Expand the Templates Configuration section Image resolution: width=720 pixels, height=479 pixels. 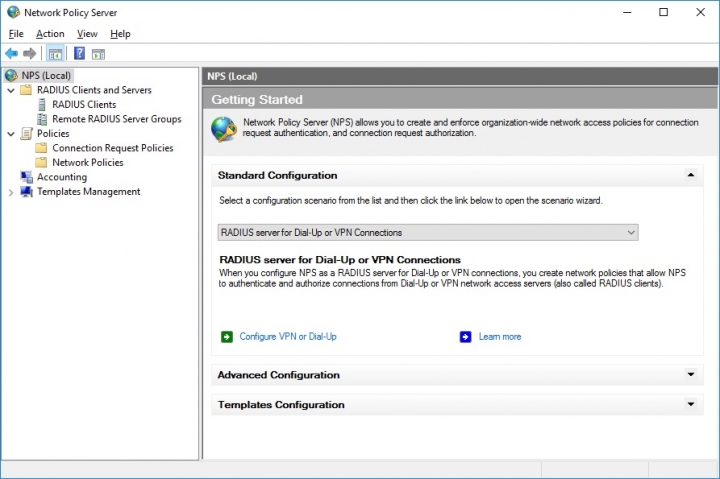tap(690, 404)
